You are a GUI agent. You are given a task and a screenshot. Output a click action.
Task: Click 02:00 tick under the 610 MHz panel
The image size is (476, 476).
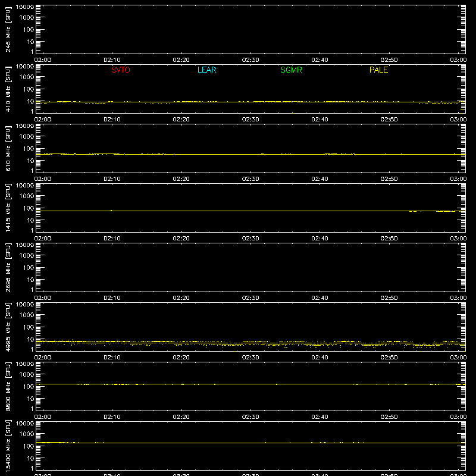coord(43,179)
